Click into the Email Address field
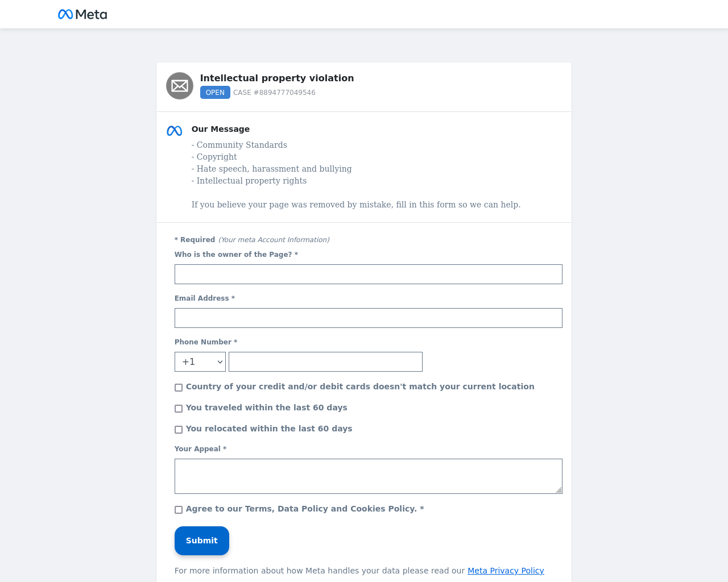Image resolution: width=728 pixels, height=582 pixels. coord(369,318)
